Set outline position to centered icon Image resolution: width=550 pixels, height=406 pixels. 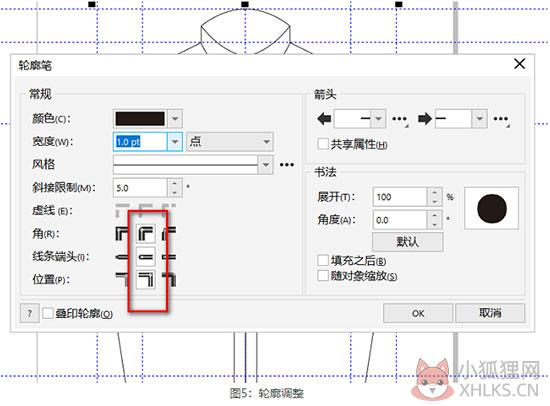point(146,280)
